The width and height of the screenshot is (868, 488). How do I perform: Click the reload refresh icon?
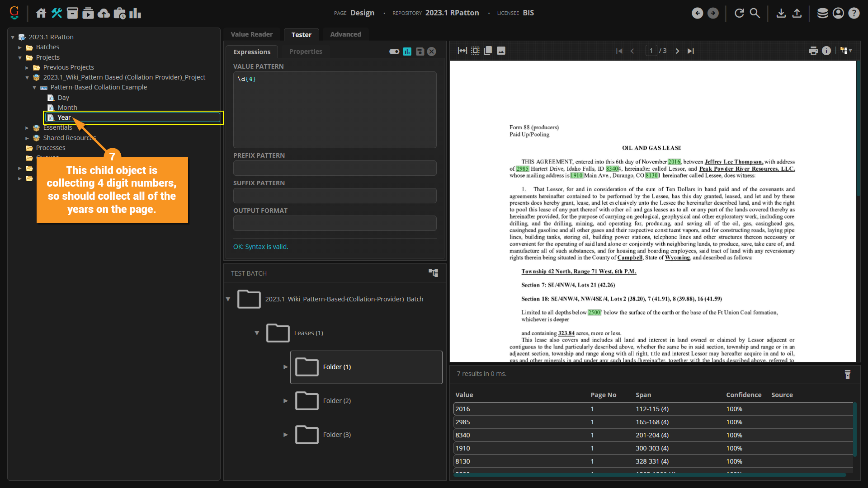pyautogui.click(x=739, y=13)
